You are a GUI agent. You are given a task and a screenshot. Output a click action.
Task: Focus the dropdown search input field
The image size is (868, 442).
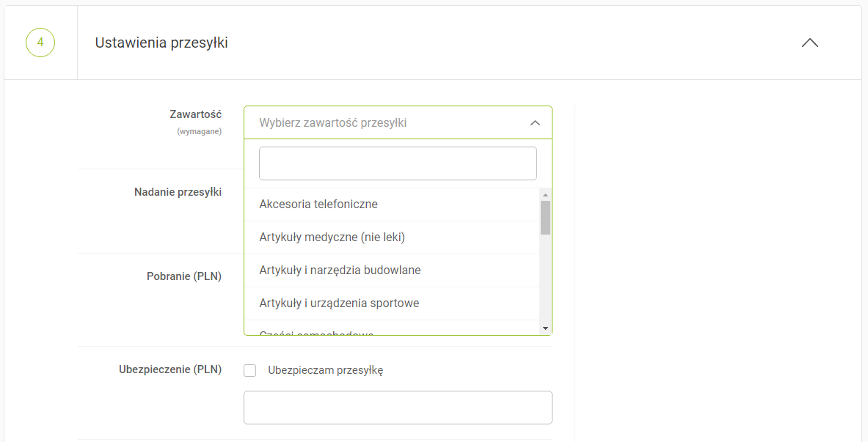[398, 163]
